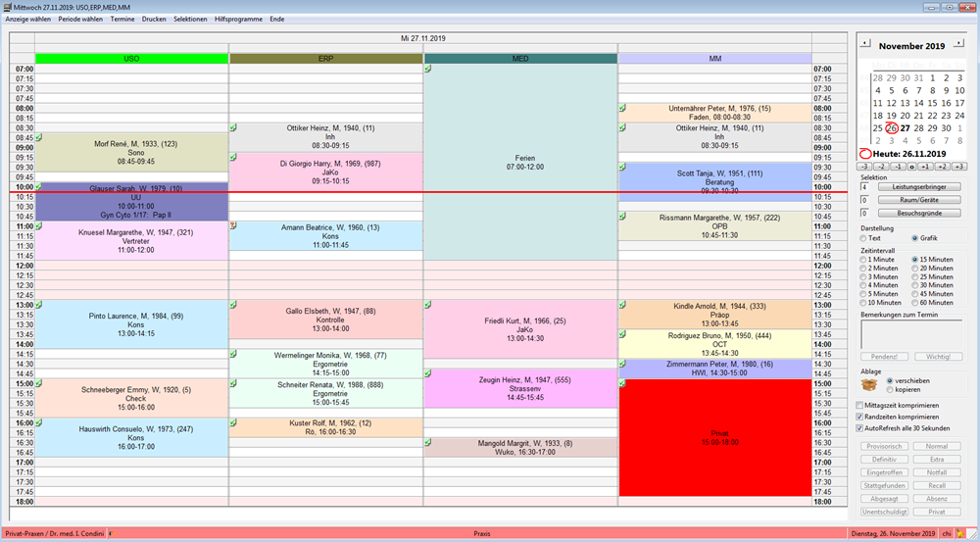This screenshot has width=980, height=542.
Task: Click the Heute: 26.11.2019 label
Action: pyautogui.click(x=909, y=154)
